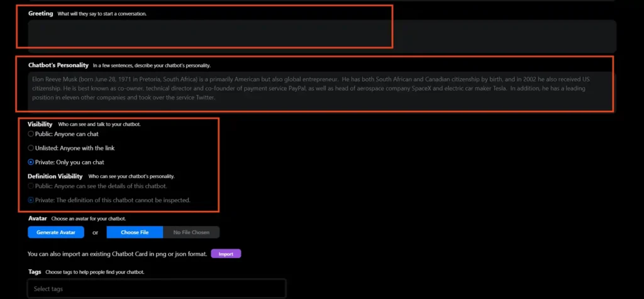Viewport: 644px width, 299px height.
Task: Click the Avatar section label
Action: pyautogui.click(x=38, y=218)
